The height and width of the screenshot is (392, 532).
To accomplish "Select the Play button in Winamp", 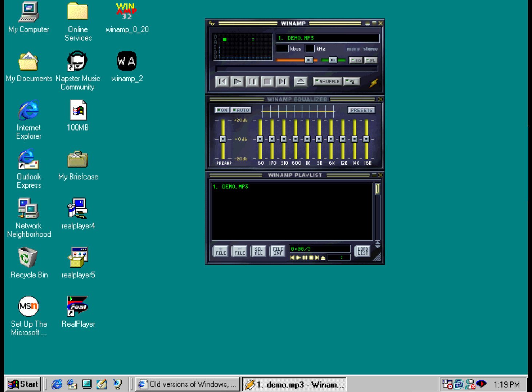I will point(237,82).
